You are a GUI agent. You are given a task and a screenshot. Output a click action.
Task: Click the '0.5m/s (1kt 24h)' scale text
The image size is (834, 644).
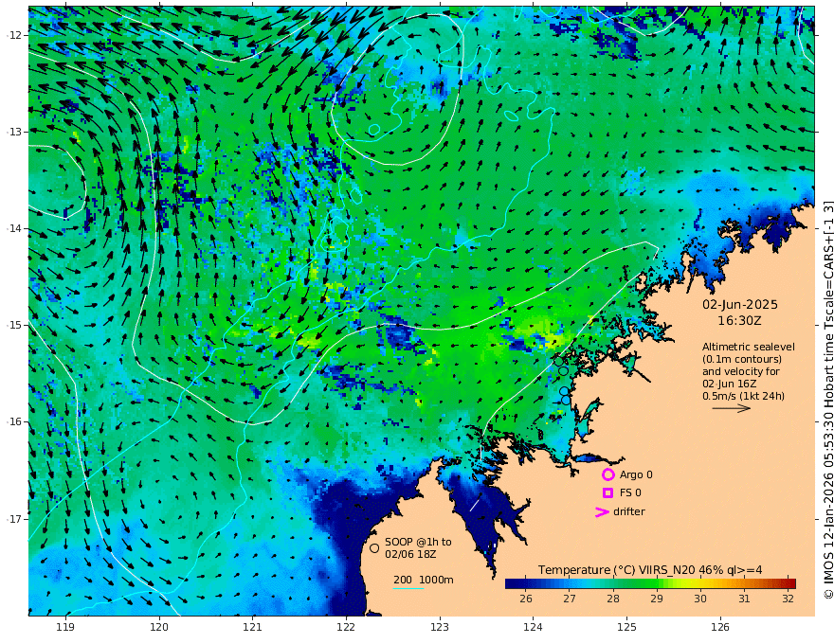click(x=743, y=396)
